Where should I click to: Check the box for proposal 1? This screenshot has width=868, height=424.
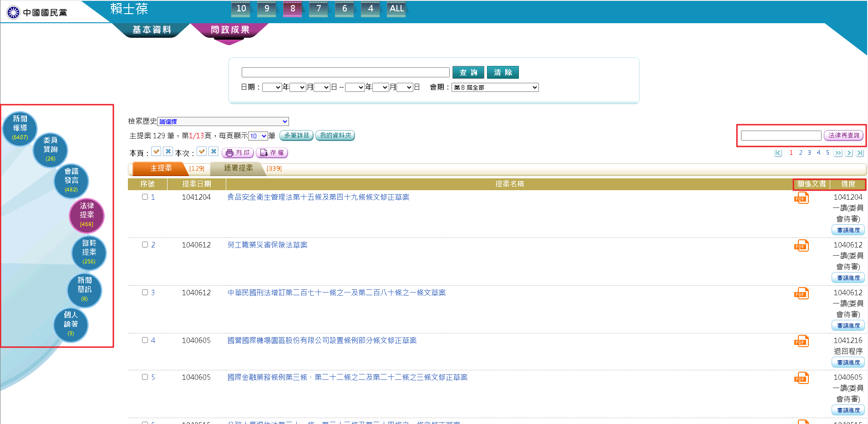click(x=145, y=197)
